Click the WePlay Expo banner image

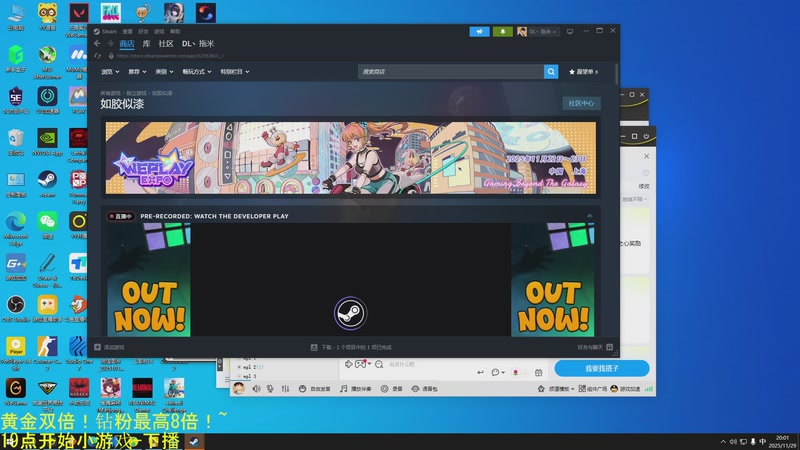[x=351, y=158]
